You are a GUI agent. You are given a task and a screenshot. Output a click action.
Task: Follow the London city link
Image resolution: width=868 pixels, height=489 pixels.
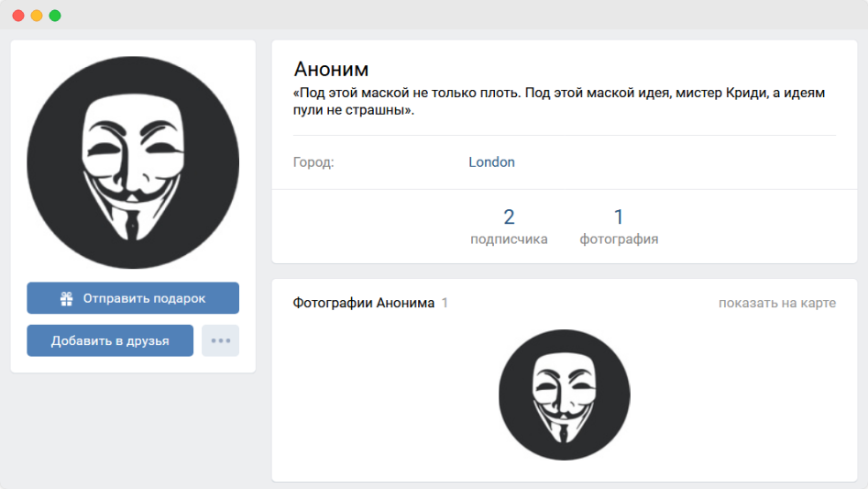(491, 162)
